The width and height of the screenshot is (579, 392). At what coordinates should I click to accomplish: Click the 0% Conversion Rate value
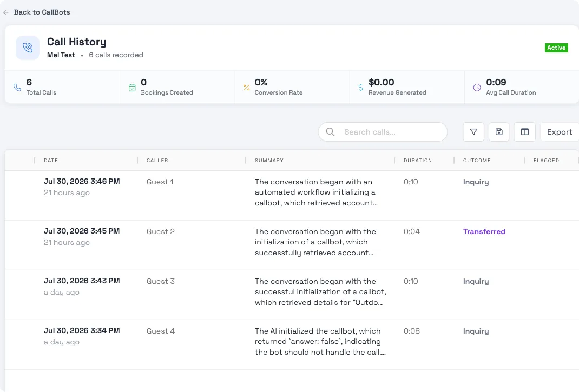pos(261,82)
